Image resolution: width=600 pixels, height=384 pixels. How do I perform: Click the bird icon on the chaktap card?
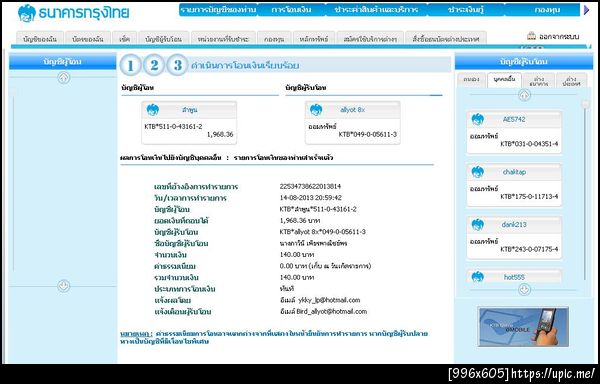(478, 172)
